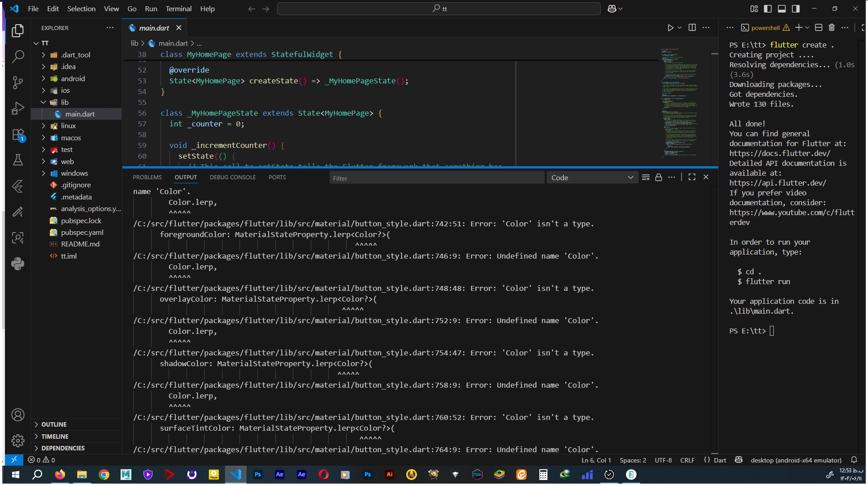Switch to the PROBLEMS tab
Viewport: 868px width, 484px height.
point(148,177)
